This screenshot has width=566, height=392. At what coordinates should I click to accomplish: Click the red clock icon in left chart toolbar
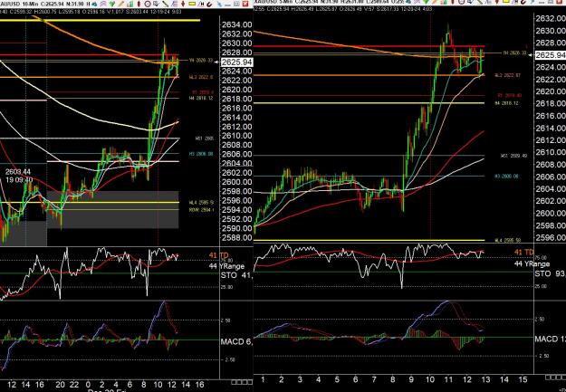click(148, 4)
